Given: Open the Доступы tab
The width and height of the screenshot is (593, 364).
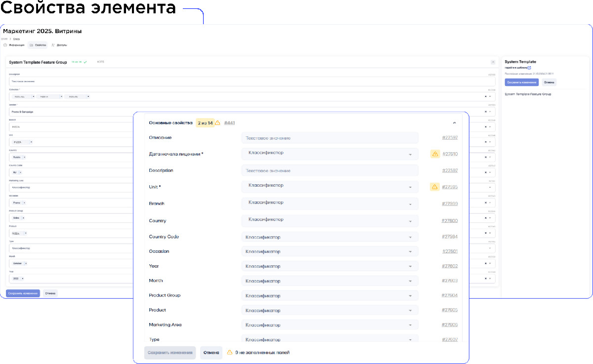Looking at the screenshot, I should 59,45.
